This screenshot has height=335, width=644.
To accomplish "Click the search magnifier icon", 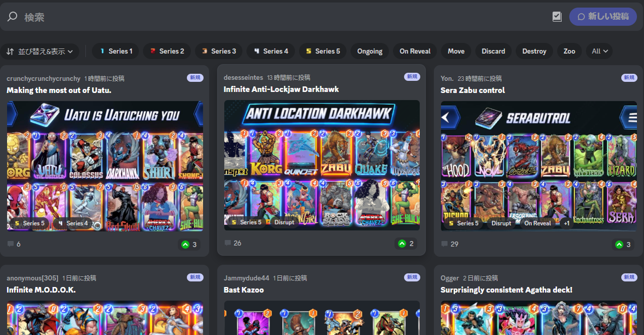I will (x=12, y=17).
